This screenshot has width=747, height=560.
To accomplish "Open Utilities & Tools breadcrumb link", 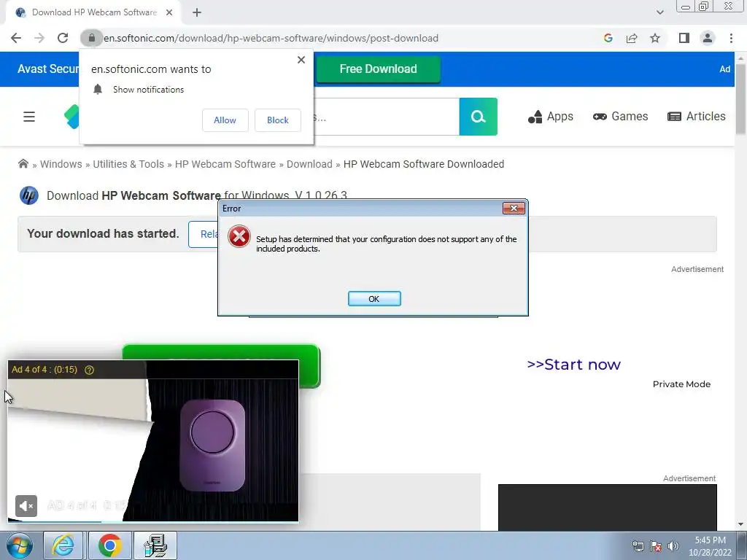I will 128,164.
